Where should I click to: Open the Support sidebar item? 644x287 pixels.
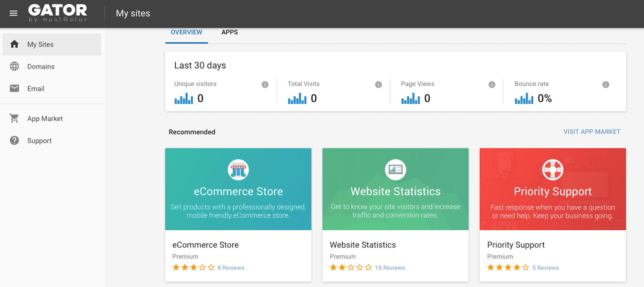(x=39, y=141)
